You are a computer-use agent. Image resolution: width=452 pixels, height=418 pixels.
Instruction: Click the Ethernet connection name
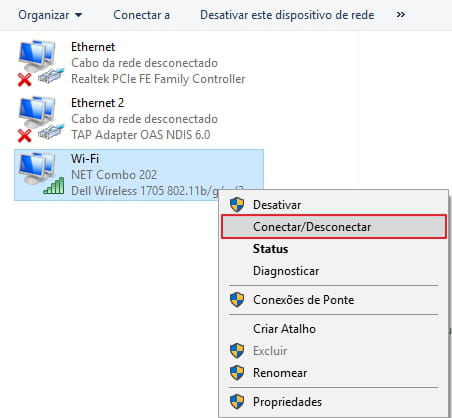pyautogui.click(x=93, y=47)
